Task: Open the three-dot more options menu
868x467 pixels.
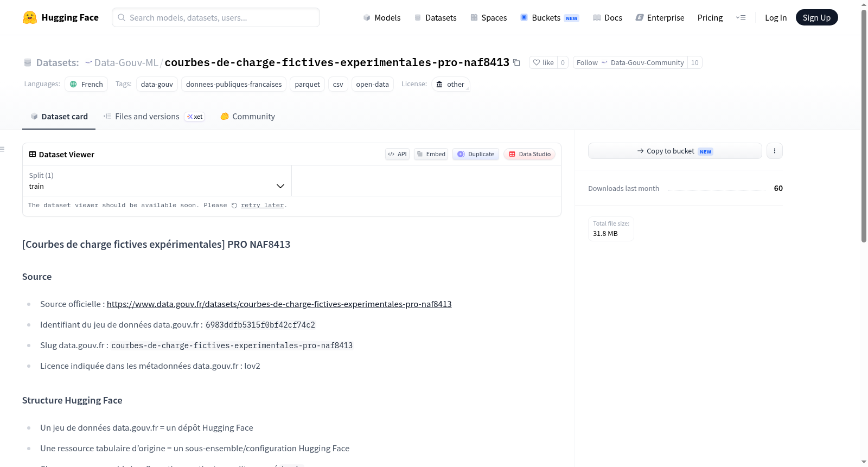Action: [775, 151]
